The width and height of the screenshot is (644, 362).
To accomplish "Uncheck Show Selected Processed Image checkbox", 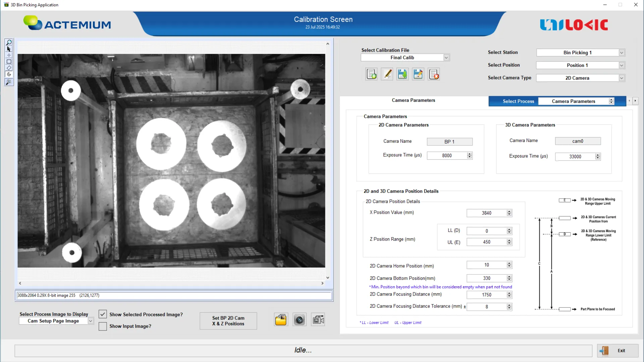I will click(103, 314).
